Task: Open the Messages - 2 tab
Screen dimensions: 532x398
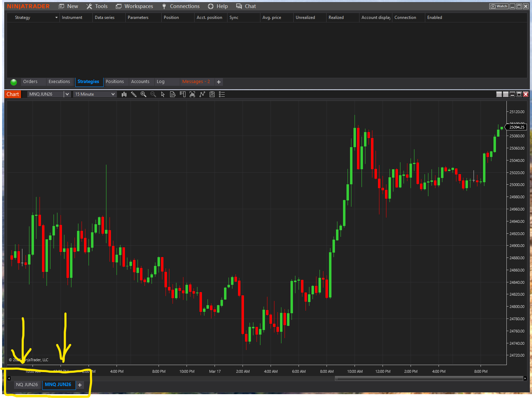Action: [196, 82]
